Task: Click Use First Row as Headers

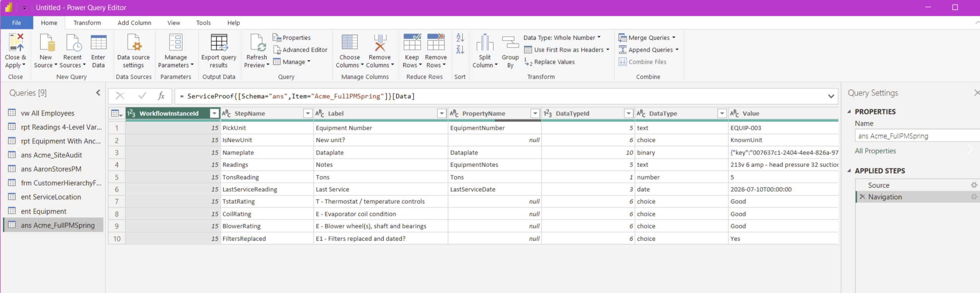Action: (x=567, y=50)
